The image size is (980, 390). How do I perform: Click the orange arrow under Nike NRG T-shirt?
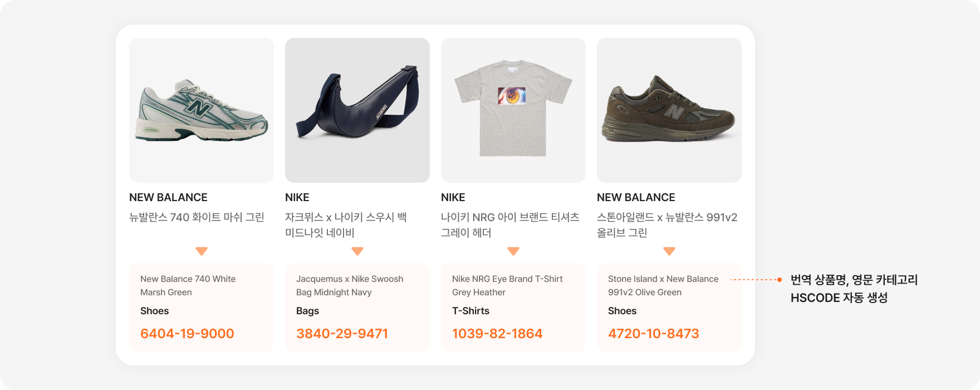coord(513,251)
